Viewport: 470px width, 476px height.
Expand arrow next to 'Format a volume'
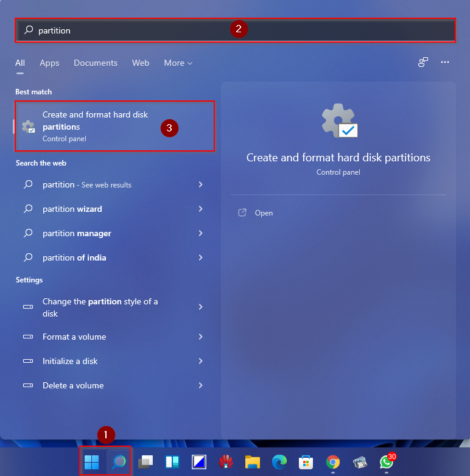point(200,337)
